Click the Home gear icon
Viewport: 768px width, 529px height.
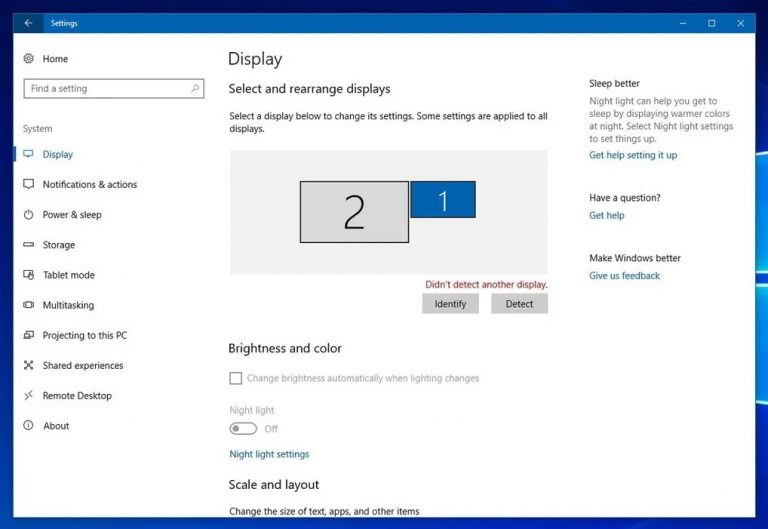point(28,59)
